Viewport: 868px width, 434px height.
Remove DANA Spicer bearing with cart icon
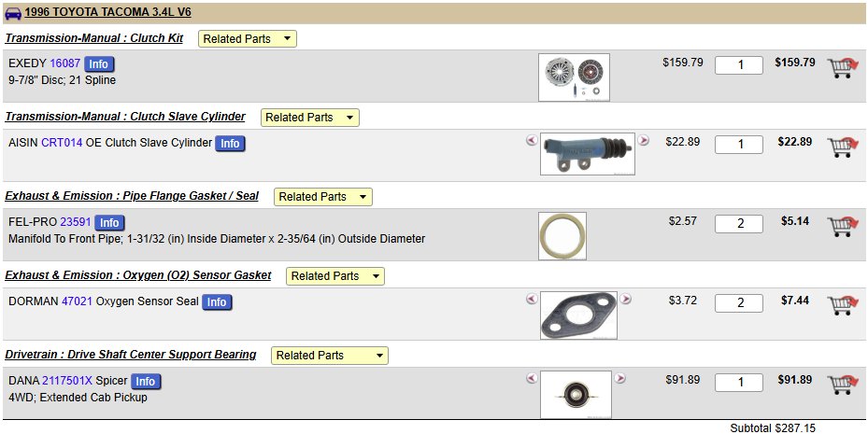pyautogui.click(x=843, y=385)
